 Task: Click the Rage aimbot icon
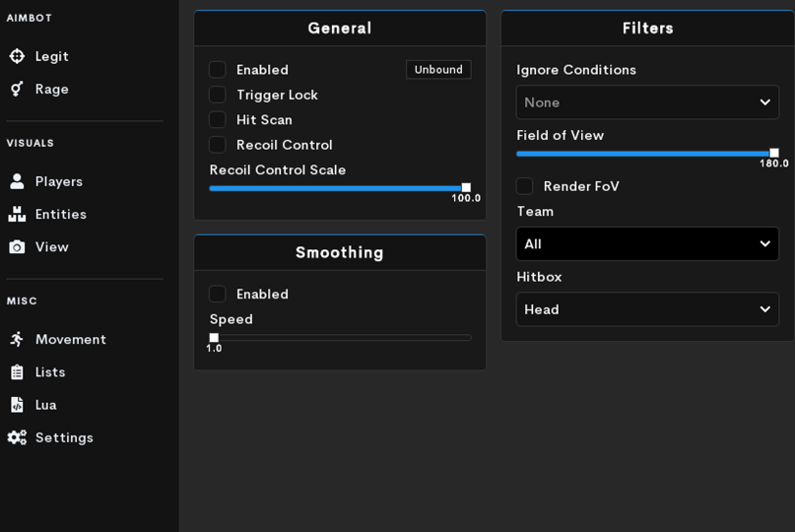[x=17, y=89]
